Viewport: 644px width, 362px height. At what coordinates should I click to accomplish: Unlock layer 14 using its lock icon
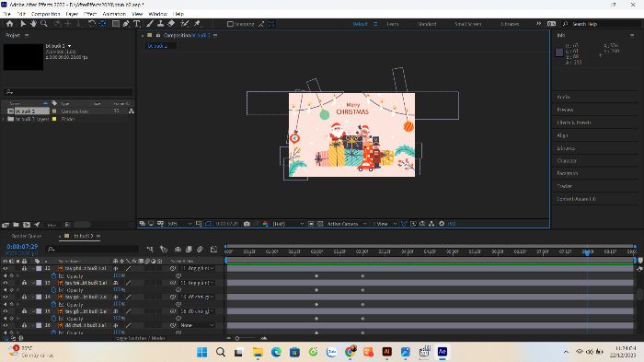[x=24, y=297]
